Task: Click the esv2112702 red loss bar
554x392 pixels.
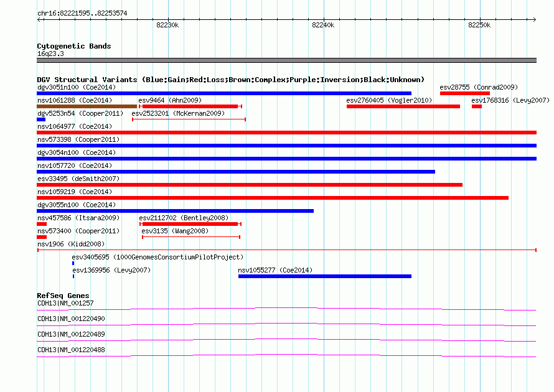Action: pyautogui.click(x=190, y=224)
